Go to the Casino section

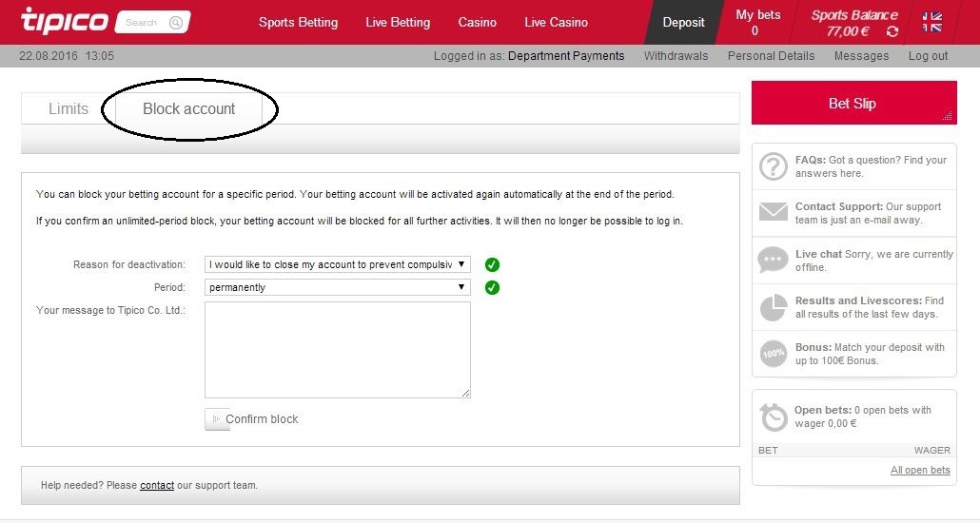(477, 23)
